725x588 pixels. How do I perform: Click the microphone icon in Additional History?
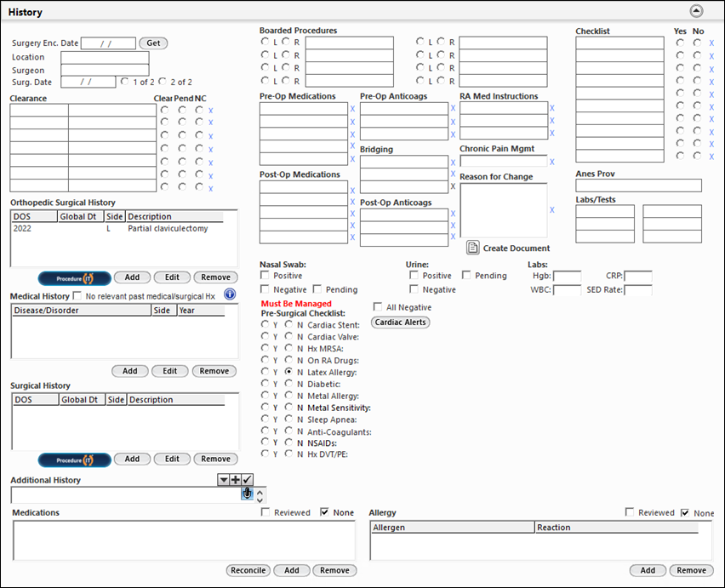pos(248,494)
